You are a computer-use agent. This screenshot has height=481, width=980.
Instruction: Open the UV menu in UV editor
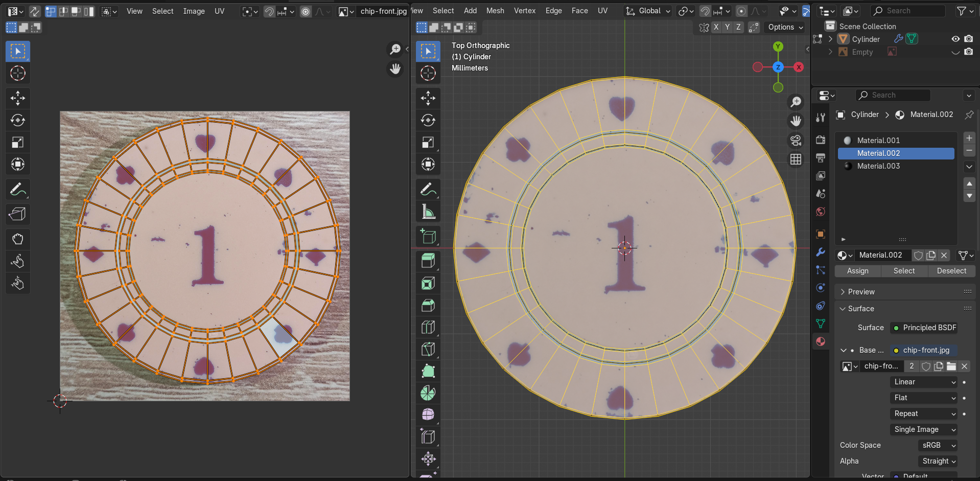[x=219, y=11]
